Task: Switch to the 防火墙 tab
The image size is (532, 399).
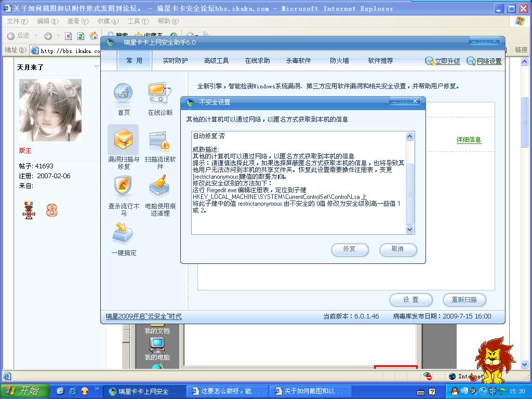Action: (x=339, y=61)
